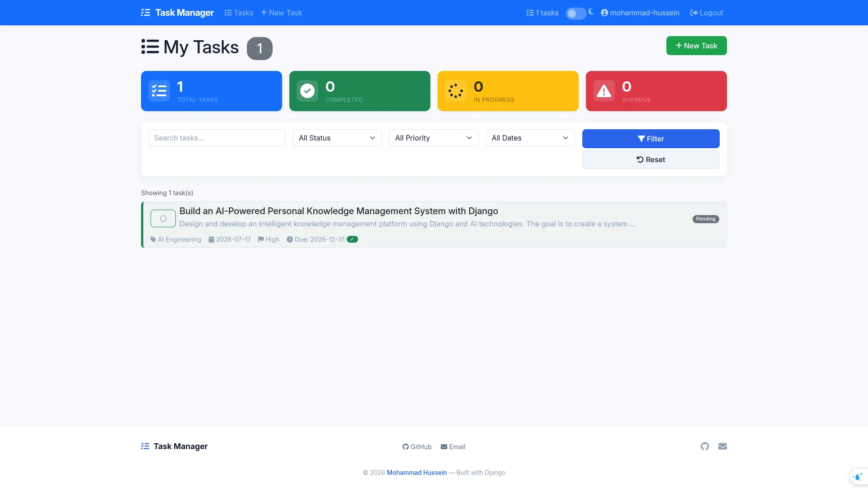Open the All Dates dropdown
This screenshot has width=868, height=488.
tap(530, 138)
